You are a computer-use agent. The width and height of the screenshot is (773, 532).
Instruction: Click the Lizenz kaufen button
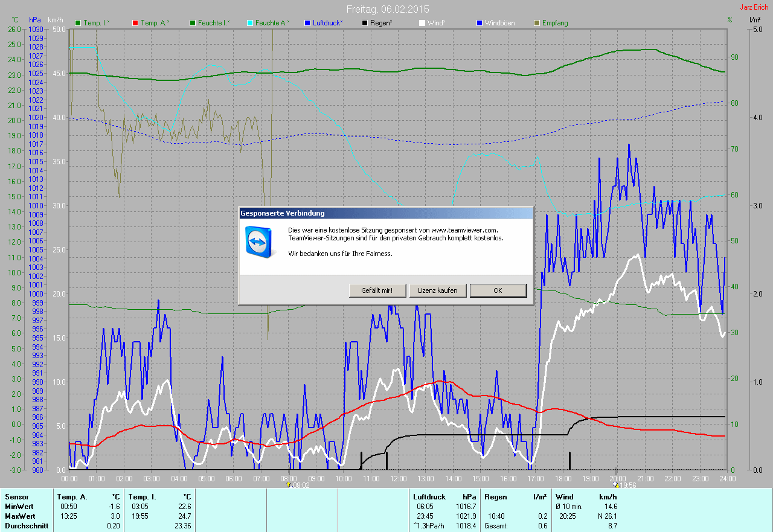coord(438,290)
